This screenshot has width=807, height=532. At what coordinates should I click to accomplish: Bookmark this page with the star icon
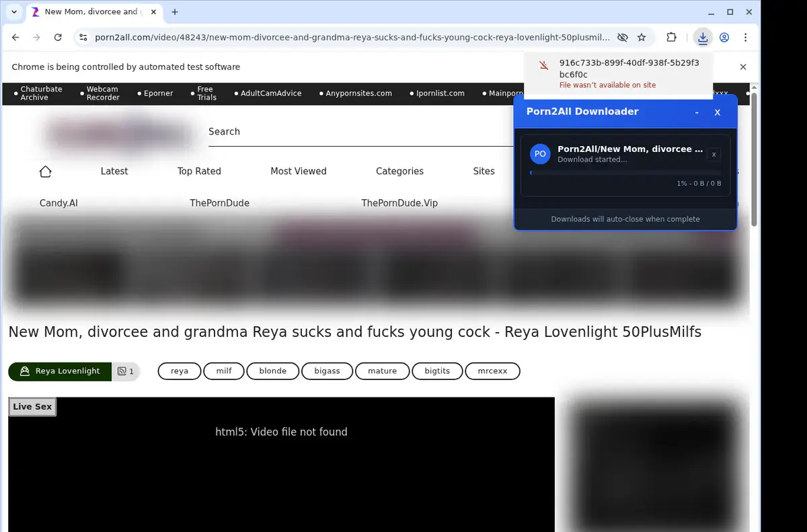coord(642,38)
